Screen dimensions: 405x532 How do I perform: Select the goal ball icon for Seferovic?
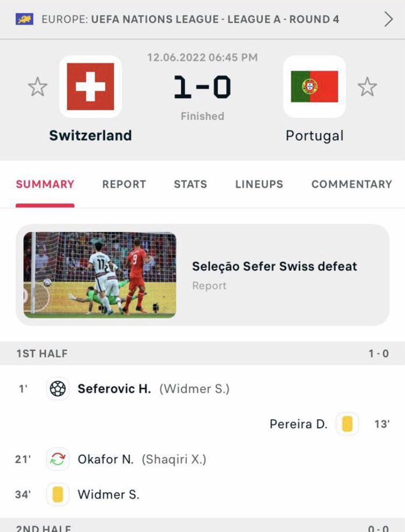[x=58, y=388]
